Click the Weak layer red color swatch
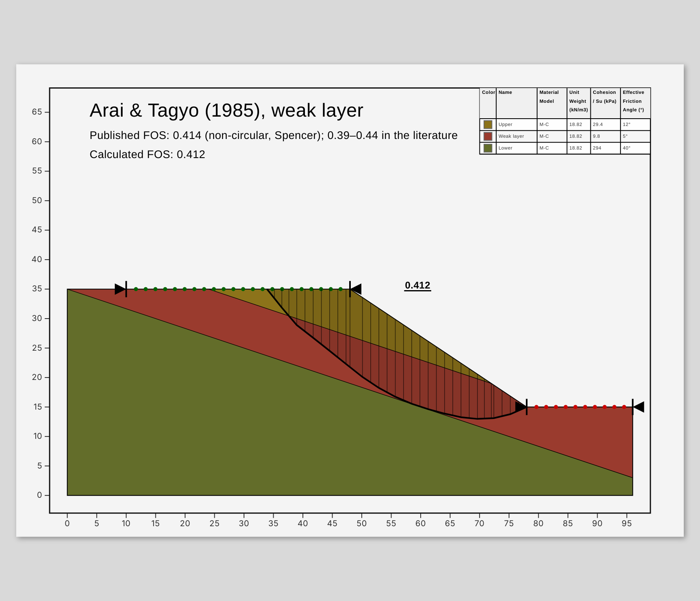Screen dimensions: 700x601 (x=488, y=136)
